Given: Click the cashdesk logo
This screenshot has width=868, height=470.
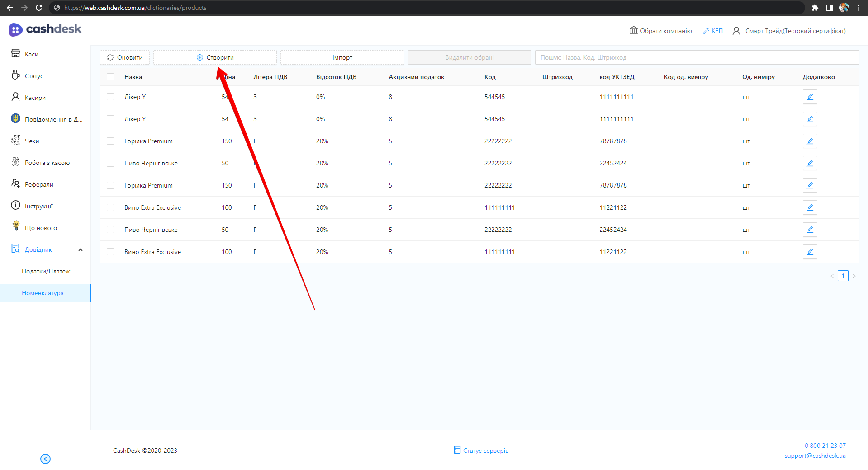Looking at the screenshot, I should (x=45, y=29).
